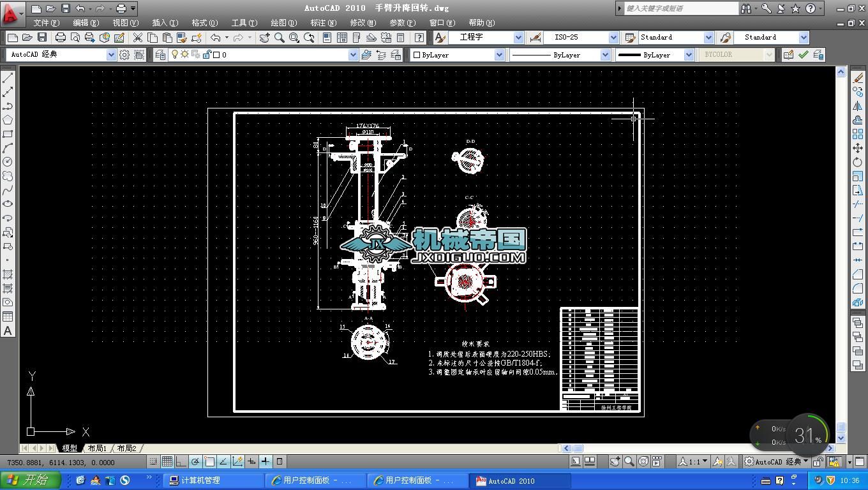Click AutoCAD 2010 taskbar button

520,481
